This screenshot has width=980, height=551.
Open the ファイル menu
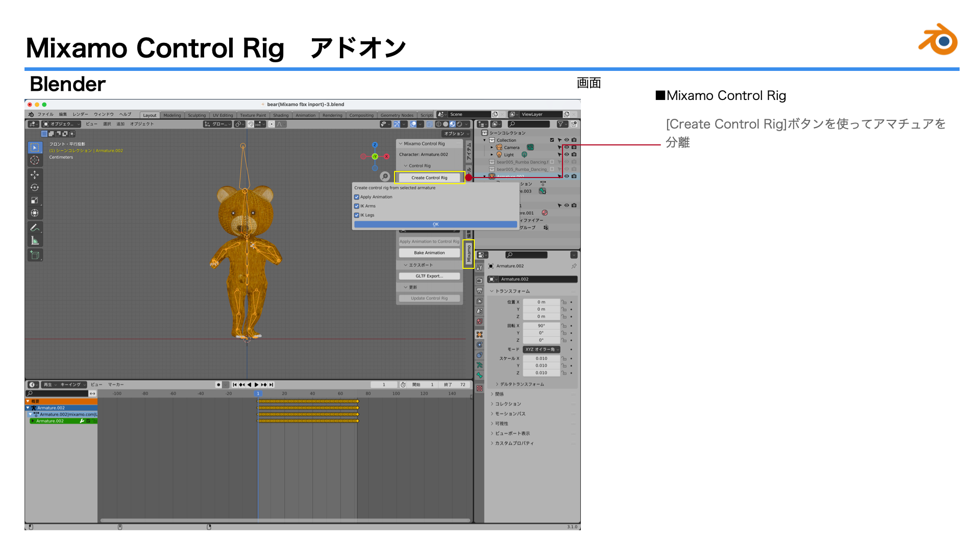(45, 114)
